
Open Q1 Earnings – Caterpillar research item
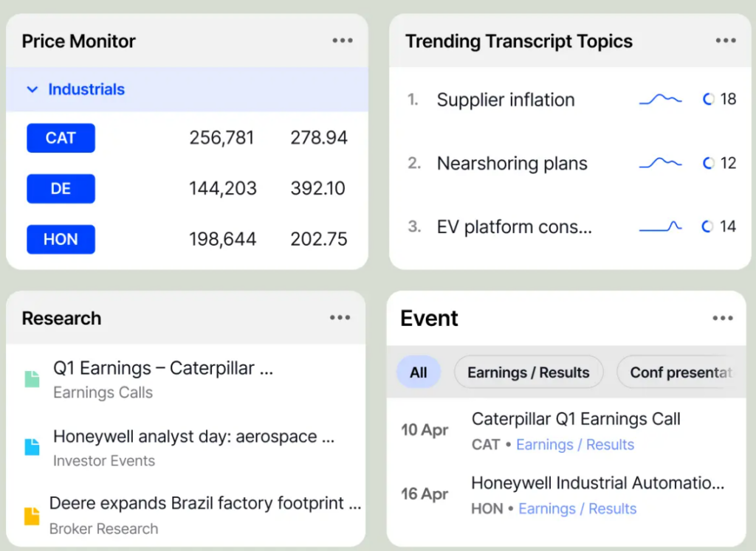tap(163, 368)
